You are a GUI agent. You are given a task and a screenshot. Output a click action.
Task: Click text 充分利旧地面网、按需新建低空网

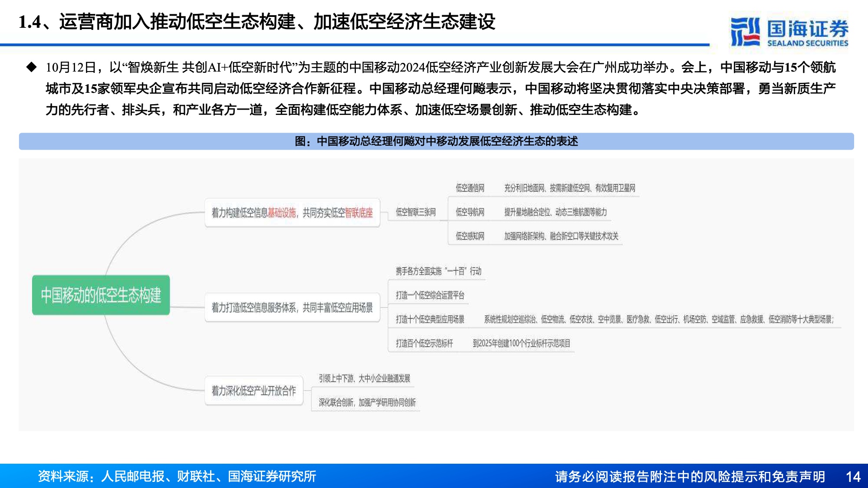[x=569, y=188]
